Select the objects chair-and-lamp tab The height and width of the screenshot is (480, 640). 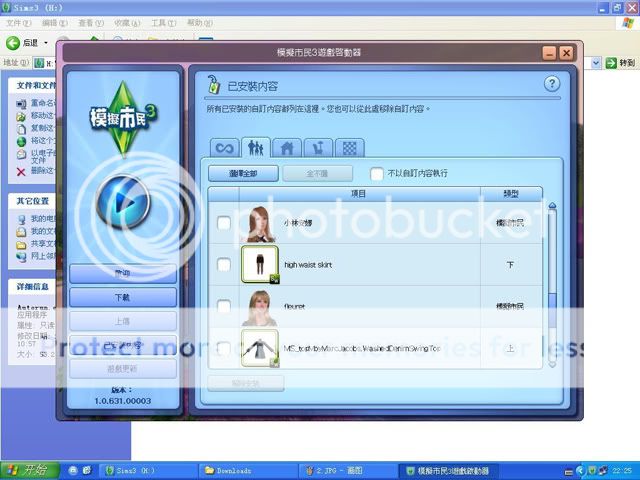318,147
